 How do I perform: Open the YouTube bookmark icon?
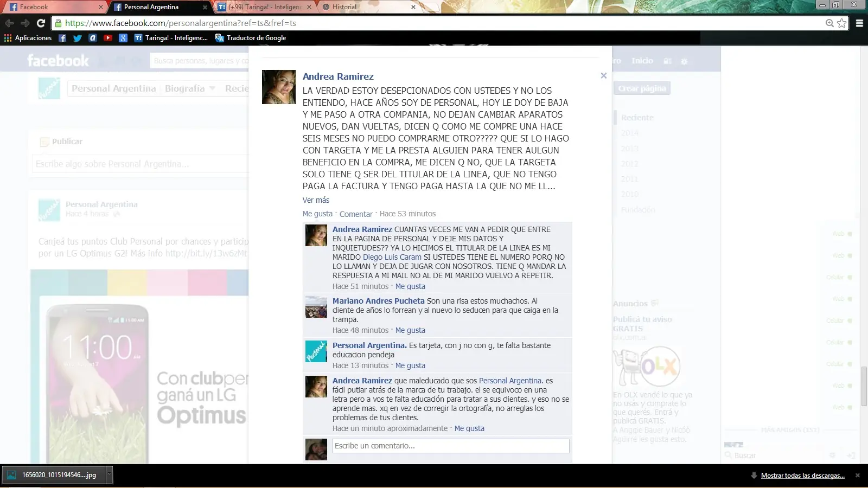point(108,38)
